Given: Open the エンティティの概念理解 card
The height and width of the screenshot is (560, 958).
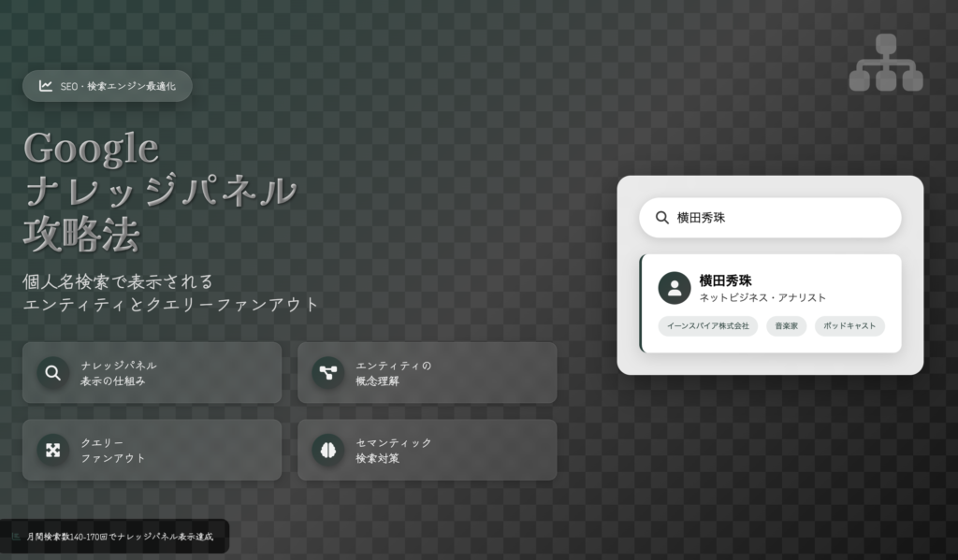Looking at the screenshot, I should 427,372.
